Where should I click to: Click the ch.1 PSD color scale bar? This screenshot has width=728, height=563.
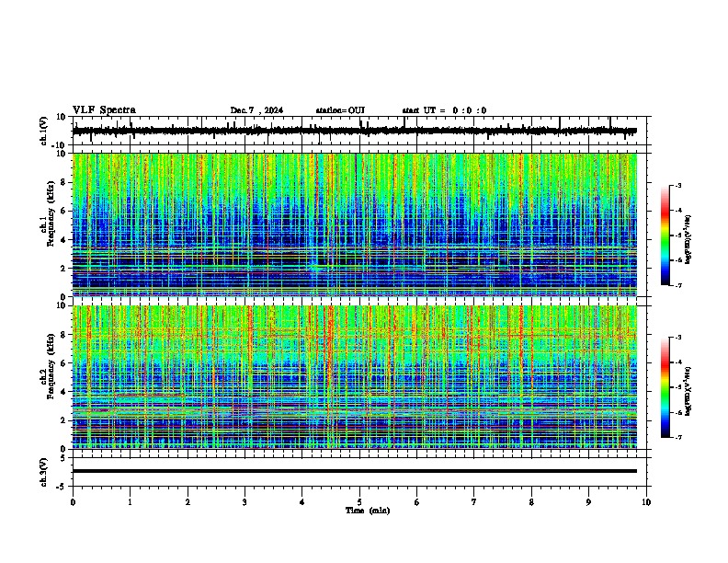[665, 236]
